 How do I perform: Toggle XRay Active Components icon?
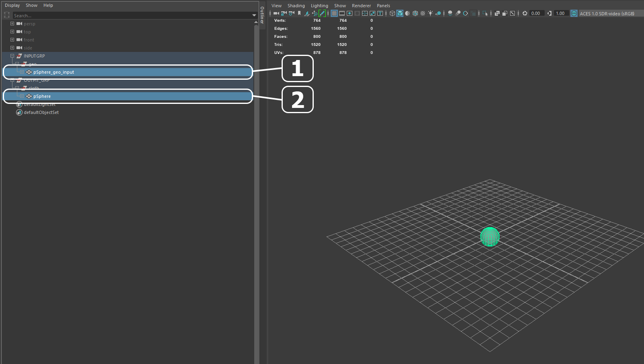click(505, 13)
